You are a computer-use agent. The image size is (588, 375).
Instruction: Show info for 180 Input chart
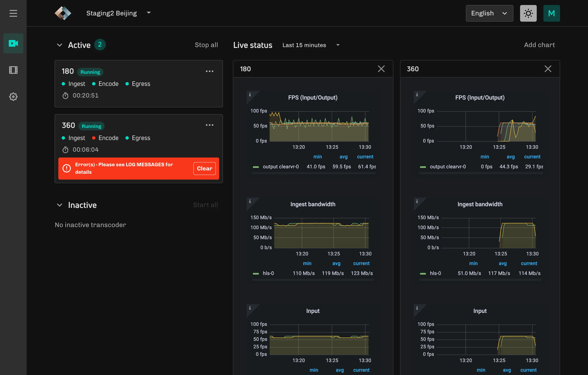coord(250,308)
